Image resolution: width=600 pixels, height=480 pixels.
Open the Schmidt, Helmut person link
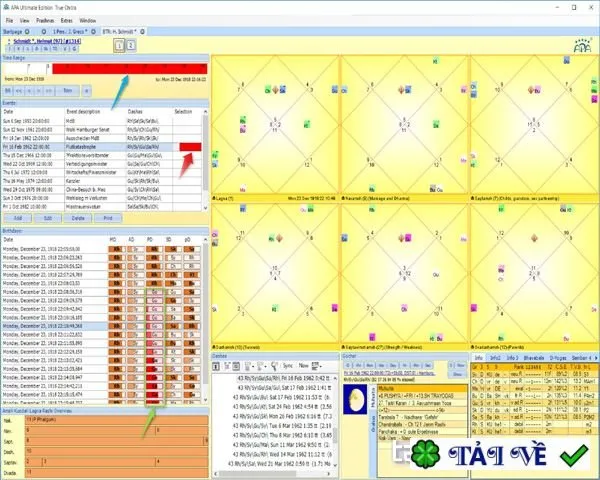[47, 41]
